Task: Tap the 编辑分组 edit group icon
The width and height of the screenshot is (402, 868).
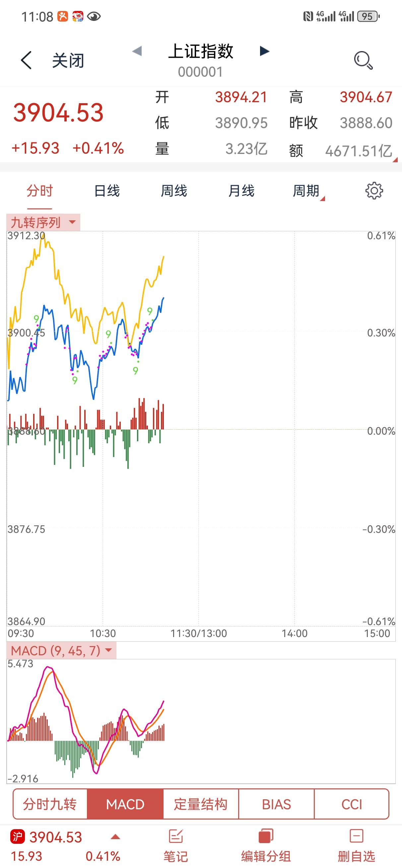Action: click(x=266, y=837)
